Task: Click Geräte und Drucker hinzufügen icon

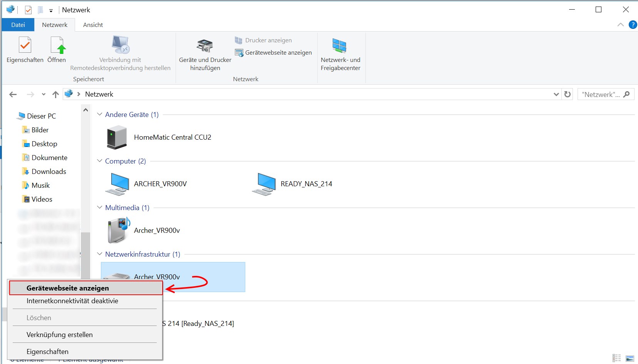Action: pos(205,45)
